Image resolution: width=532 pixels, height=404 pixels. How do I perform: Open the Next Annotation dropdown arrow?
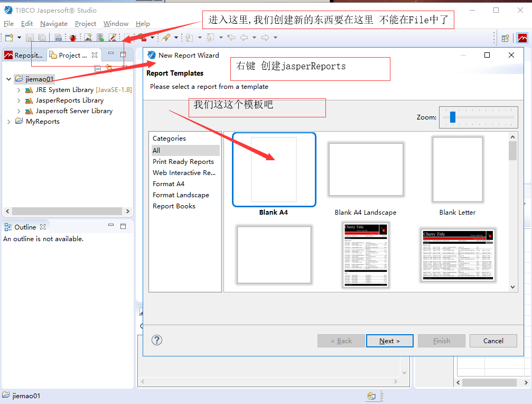point(200,38)
